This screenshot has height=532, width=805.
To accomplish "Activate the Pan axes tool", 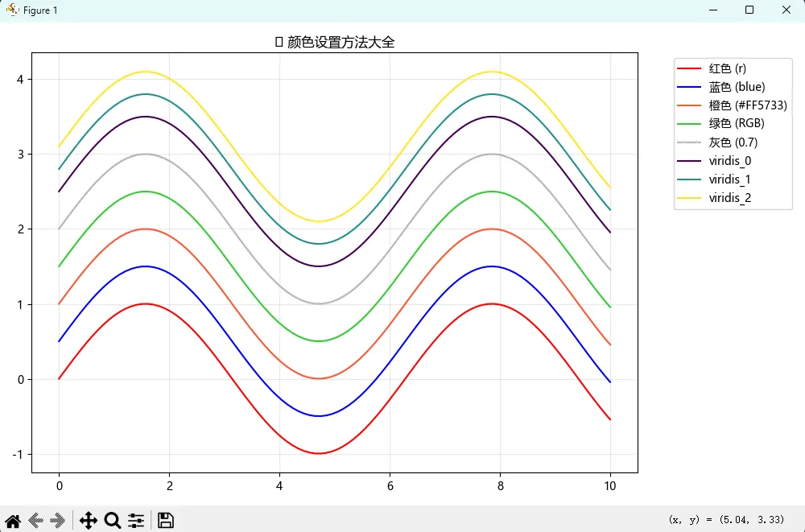I will pyautogui.click(x=88, y=521).
